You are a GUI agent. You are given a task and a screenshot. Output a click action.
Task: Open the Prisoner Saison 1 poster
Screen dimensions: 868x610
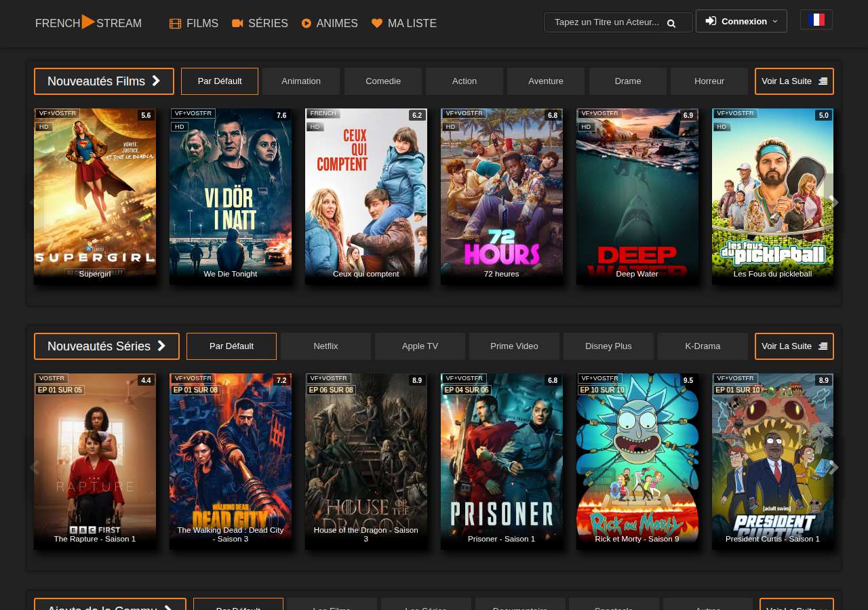click(x=502, y=461)
